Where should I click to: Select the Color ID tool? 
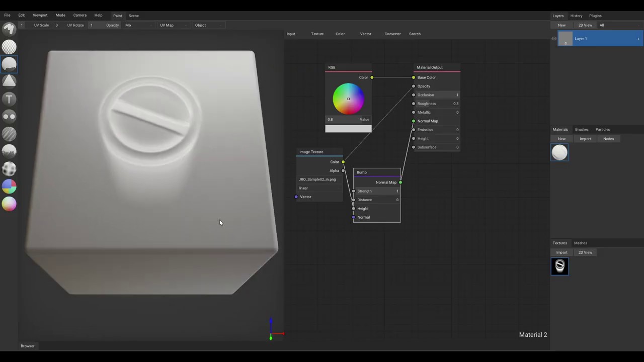(x=9, y=187)
